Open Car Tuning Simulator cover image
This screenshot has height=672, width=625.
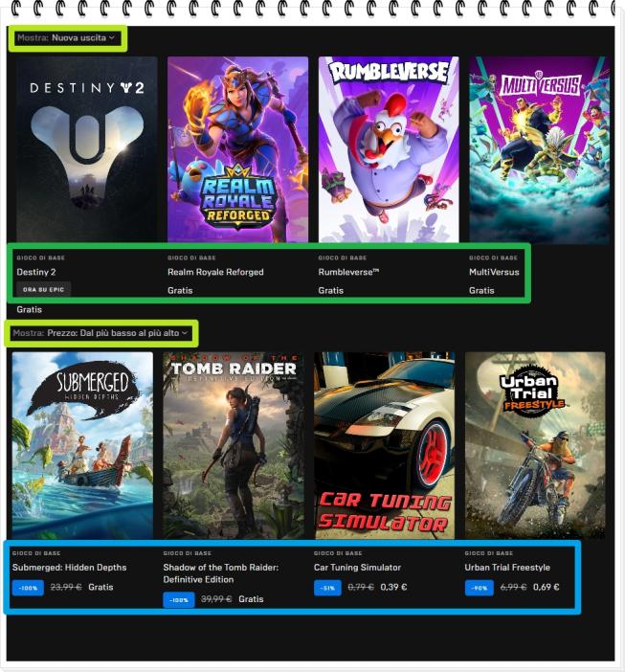pos(384,445)
